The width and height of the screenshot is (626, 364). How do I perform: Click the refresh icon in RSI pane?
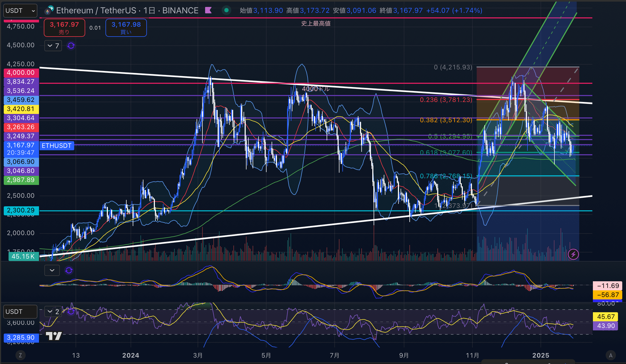(x=71, y=311)
